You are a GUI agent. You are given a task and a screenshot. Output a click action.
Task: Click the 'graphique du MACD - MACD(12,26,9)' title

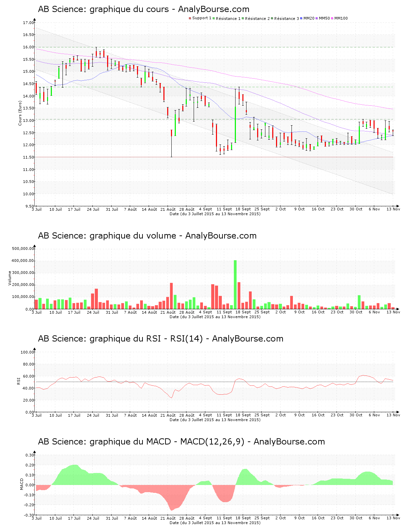tap(181, 442)
